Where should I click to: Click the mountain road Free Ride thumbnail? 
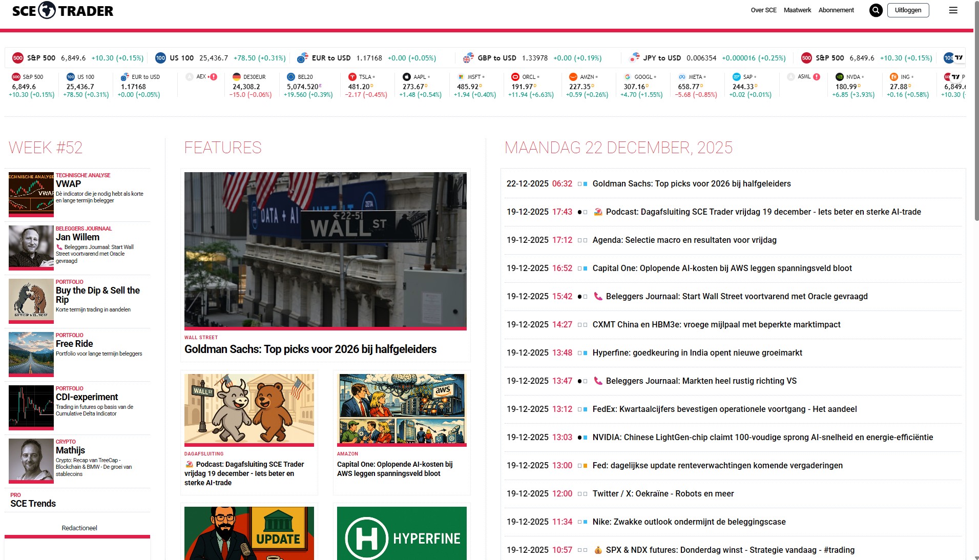tap(31, 354)
